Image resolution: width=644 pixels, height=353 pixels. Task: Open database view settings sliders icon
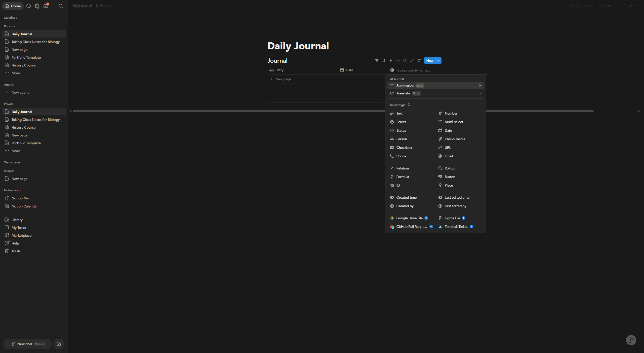[419, 60]
